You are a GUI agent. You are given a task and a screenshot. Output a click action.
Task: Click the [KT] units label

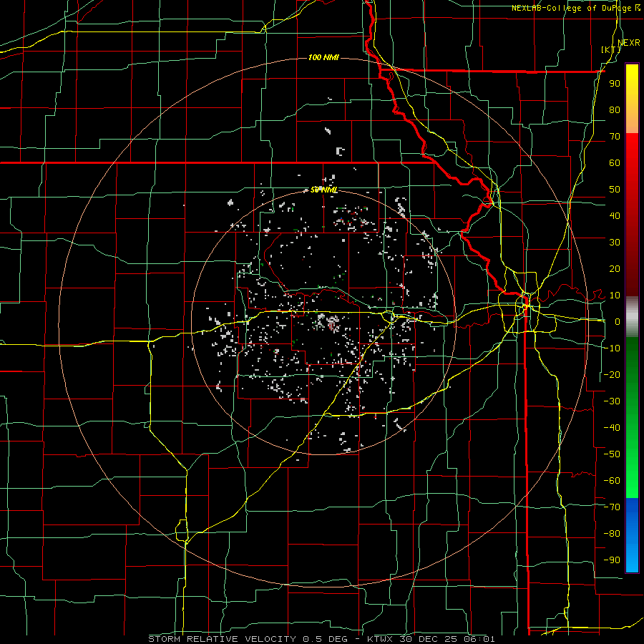pos(611,49)
